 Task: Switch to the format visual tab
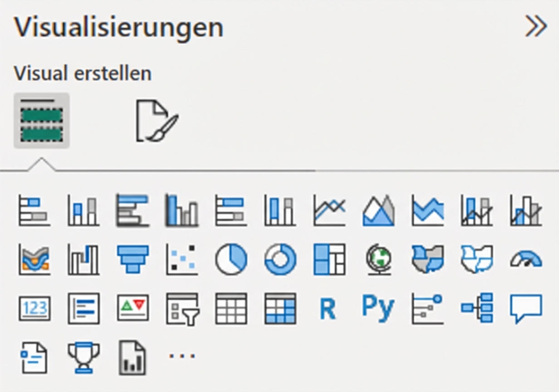(x=157, y=121)
